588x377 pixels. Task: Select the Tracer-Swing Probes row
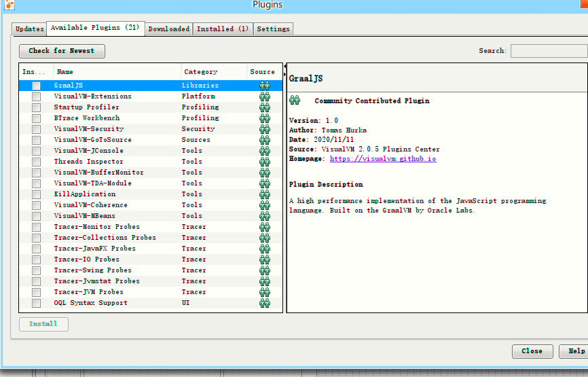click(151, 270)
